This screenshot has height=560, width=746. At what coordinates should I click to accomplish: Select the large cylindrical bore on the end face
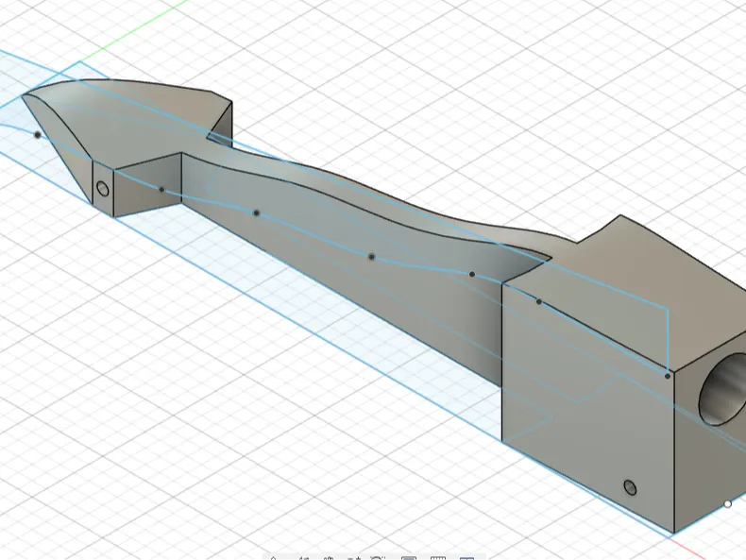click(x=723, y=389)
